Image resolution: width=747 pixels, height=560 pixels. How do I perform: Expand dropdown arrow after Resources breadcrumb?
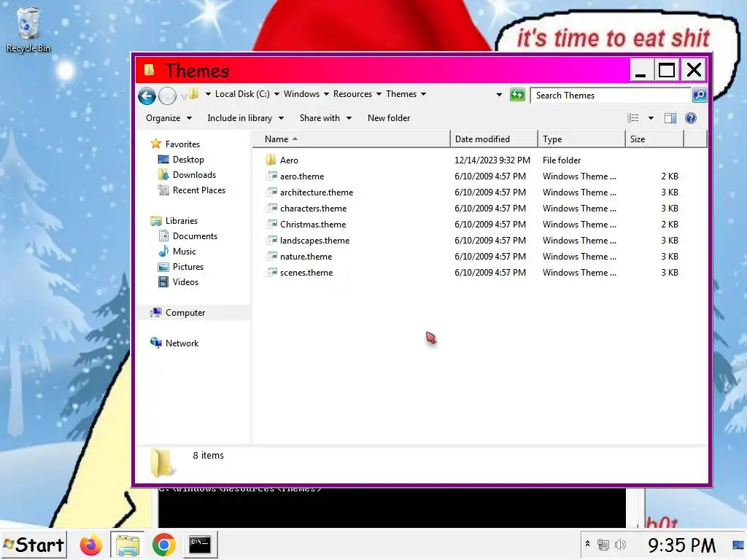379,94
